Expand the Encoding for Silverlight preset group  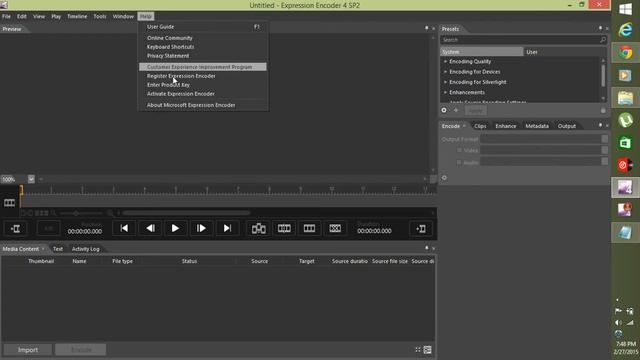tap(446, 82)
